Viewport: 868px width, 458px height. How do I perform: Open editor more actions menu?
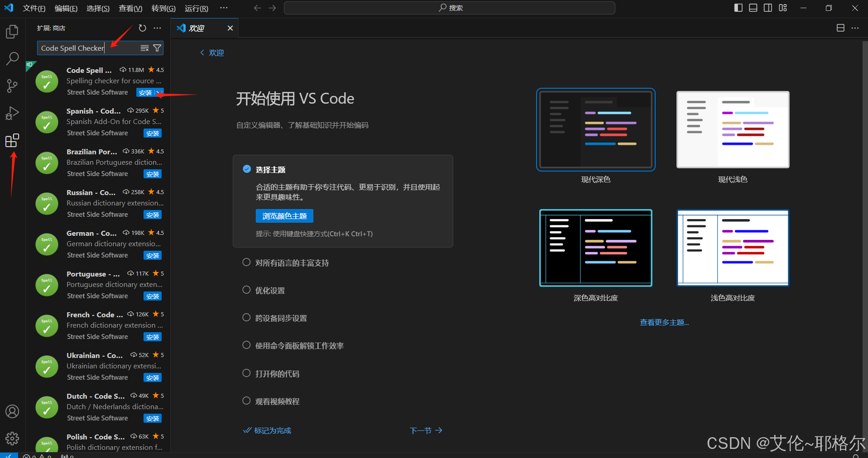click(855, 28)
